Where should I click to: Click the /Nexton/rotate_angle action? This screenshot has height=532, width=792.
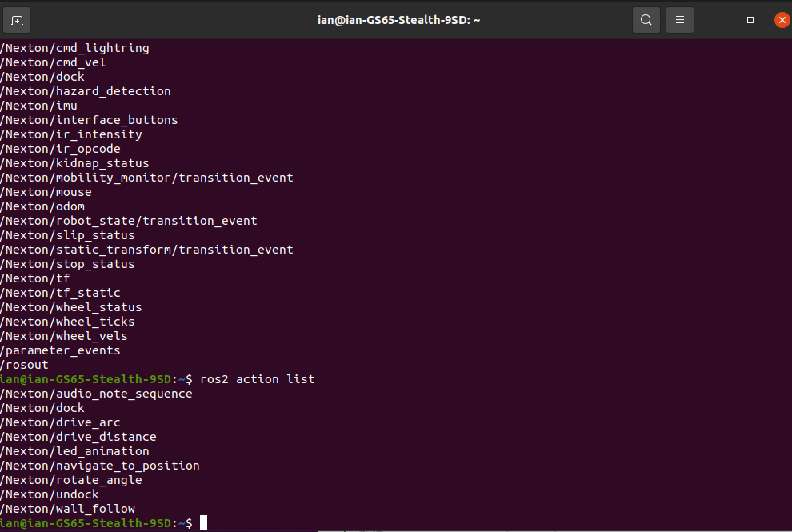[x=71, y=480]
